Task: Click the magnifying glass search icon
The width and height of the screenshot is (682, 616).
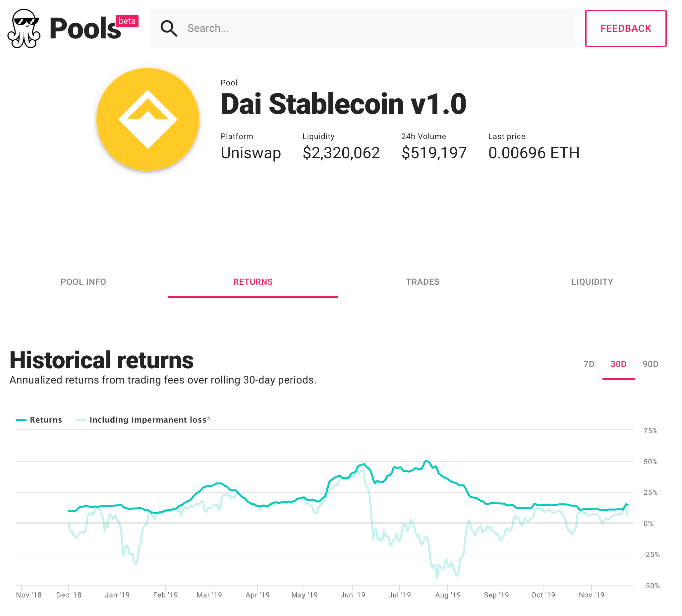Action: [169, 28]
